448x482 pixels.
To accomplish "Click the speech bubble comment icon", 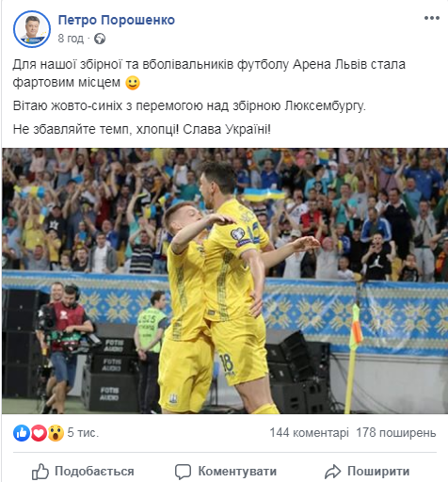I will (183, 472).
